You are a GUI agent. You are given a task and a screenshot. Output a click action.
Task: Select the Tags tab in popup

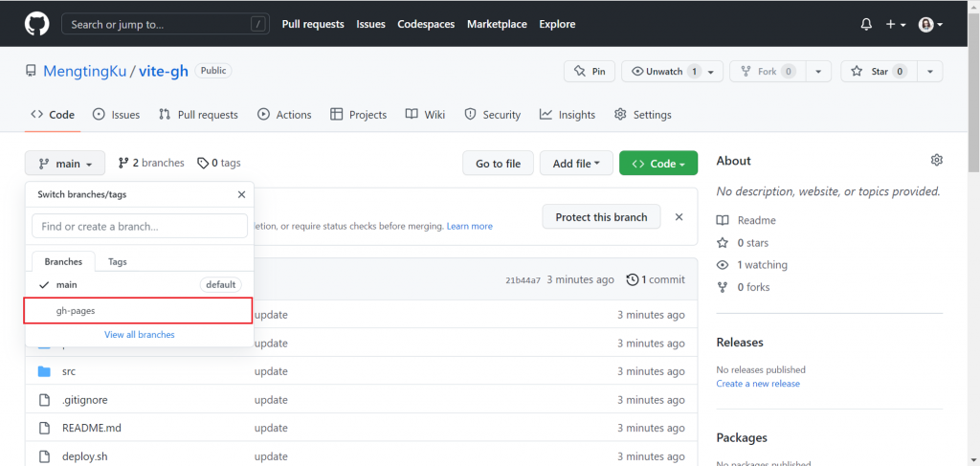click(118, 262)
